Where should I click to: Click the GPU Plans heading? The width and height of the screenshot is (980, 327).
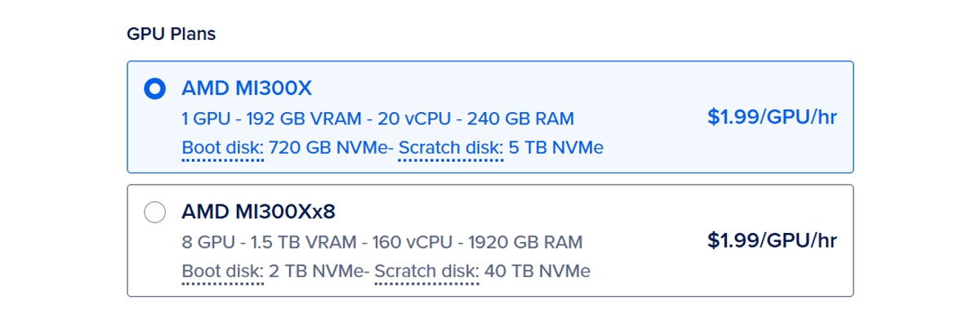(x=171, y=34)
